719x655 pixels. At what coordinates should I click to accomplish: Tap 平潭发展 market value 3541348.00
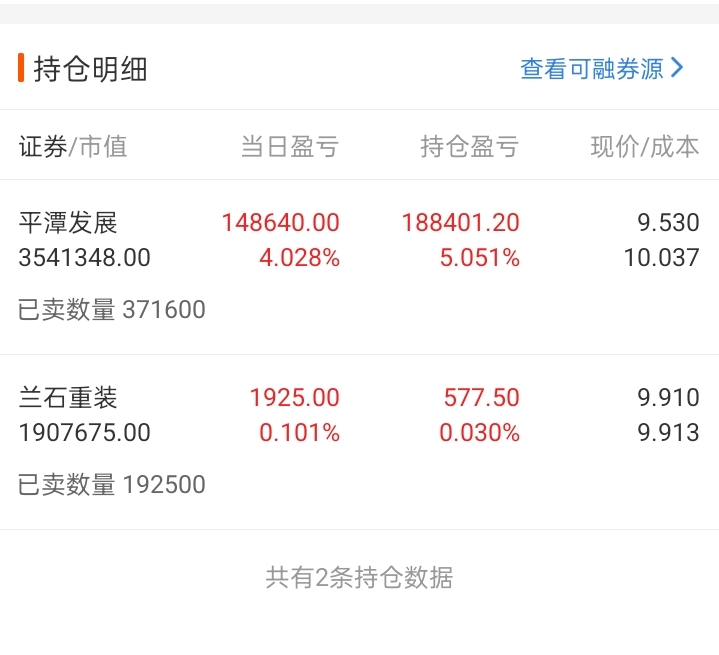click(x=85, y=258)
